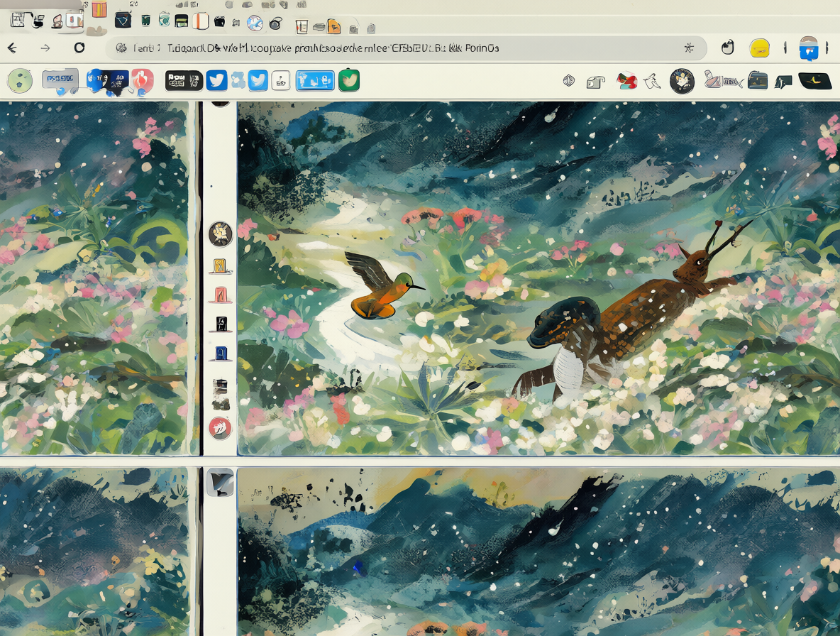Open the hummingbird and deer painting

[x=539, y=279]
